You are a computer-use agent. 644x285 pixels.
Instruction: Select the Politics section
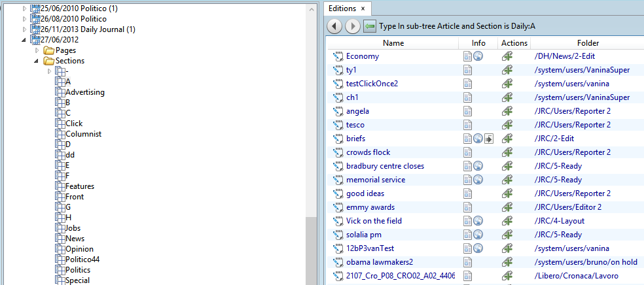pos(78,270)
